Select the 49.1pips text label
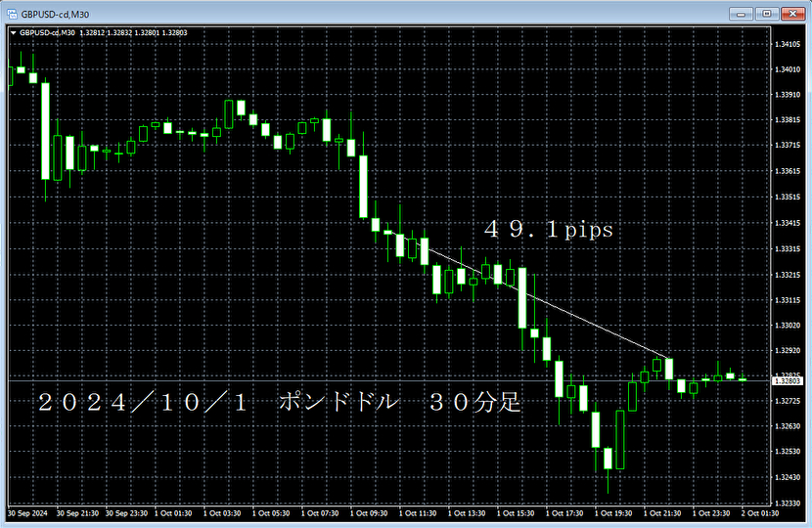 [x=549, y=230]
